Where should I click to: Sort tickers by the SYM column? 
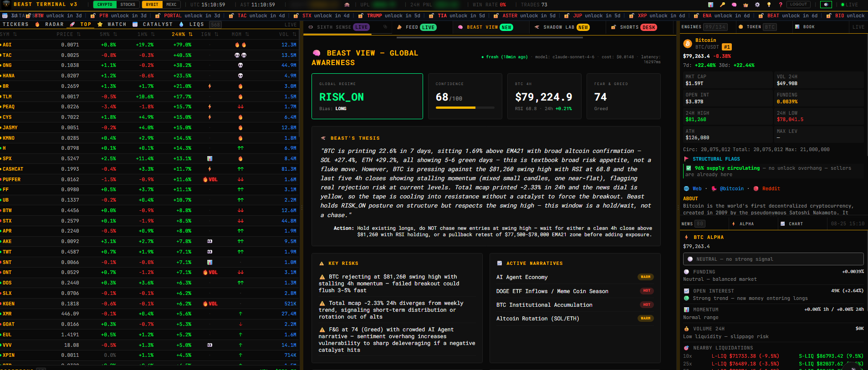point(9,34)
